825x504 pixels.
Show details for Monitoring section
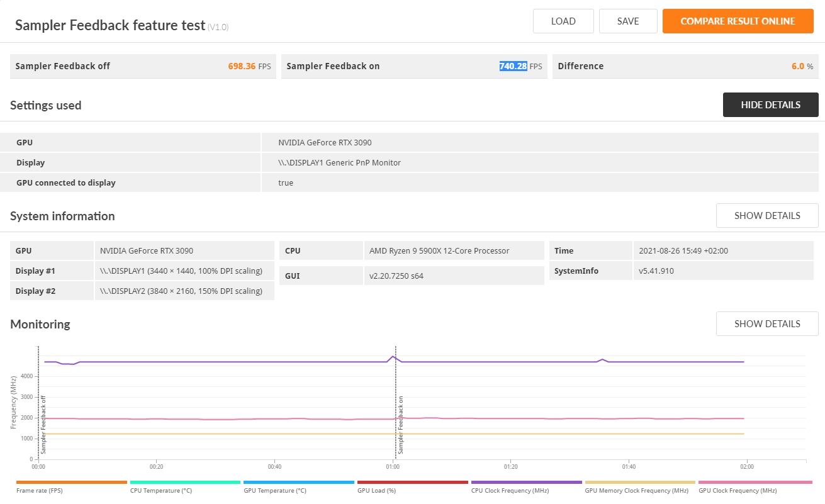tap(767, 324)
